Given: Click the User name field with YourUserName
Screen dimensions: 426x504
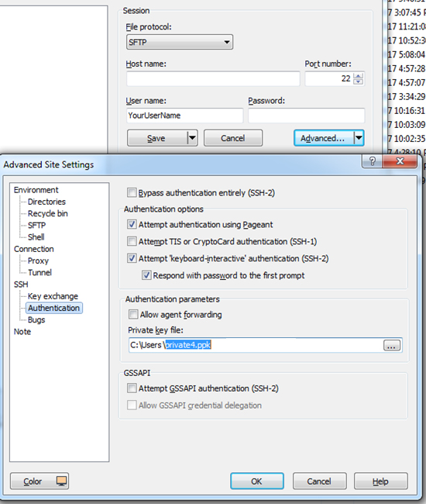Looking at the screenshot, I should tap(184, 116).
